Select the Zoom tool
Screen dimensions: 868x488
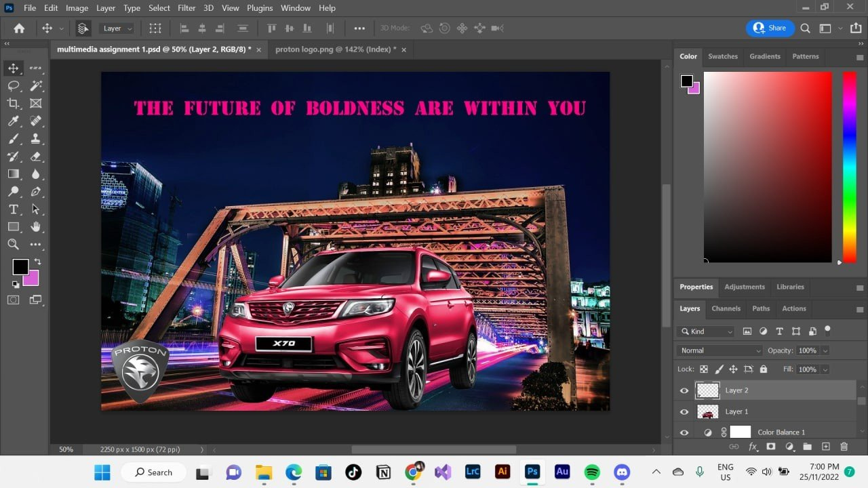13,245
